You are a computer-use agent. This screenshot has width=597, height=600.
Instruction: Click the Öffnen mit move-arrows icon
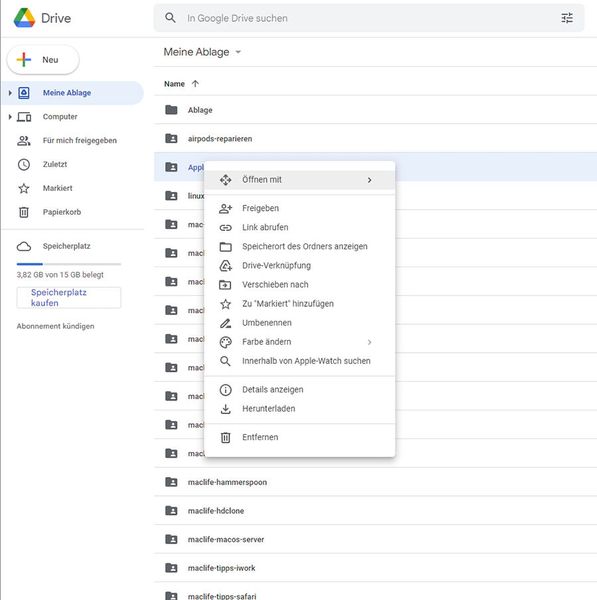click(225, 180)
